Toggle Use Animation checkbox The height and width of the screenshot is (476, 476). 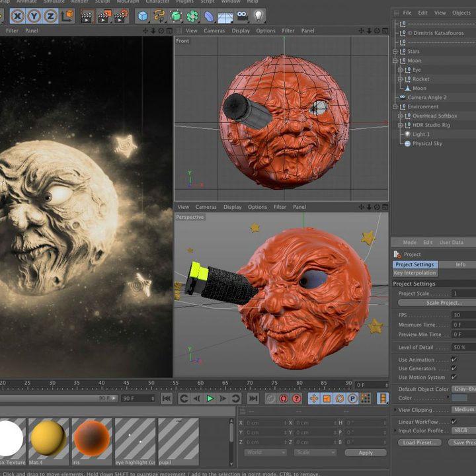454,359
